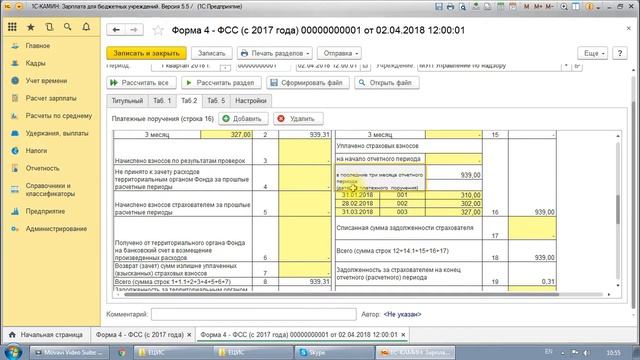The image size is (640, 360).
Task: Select payment order number 003 cell
Action: coord(402,212)
